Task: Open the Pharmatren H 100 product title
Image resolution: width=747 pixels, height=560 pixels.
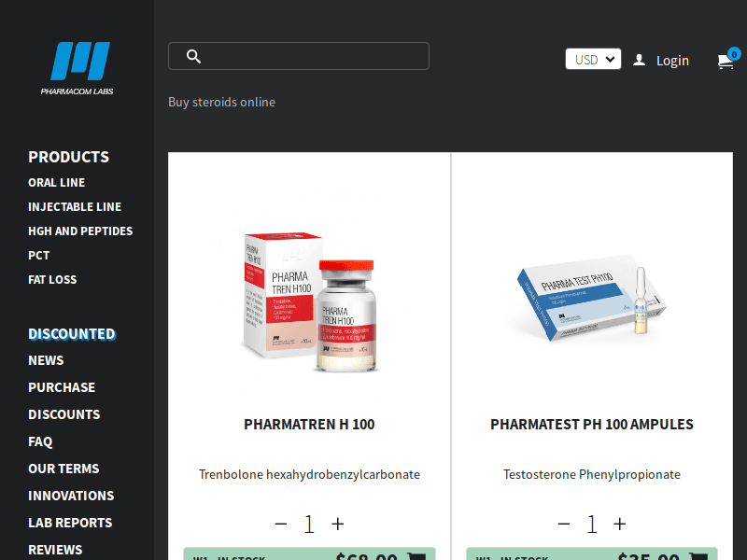Action: (x=310, y=425)
